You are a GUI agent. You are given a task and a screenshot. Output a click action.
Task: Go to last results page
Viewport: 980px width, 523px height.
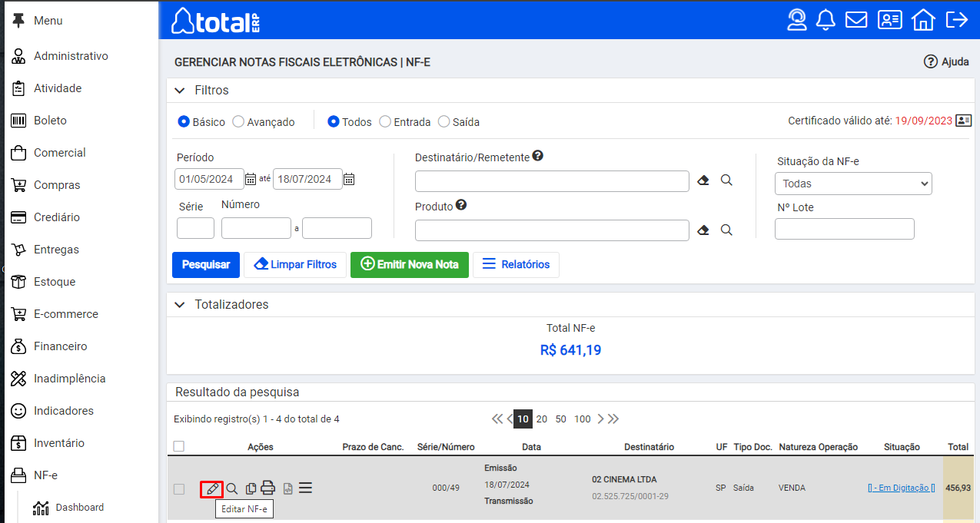[613, 419]
